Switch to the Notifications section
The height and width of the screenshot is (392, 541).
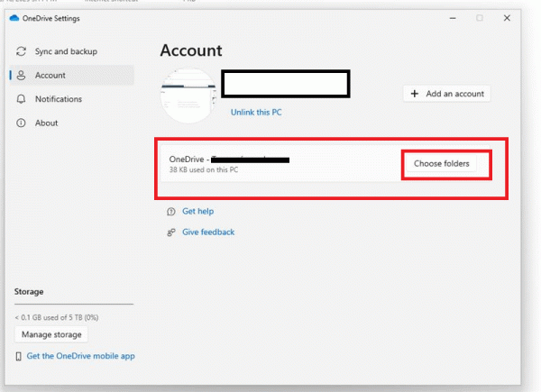(59, 99)
